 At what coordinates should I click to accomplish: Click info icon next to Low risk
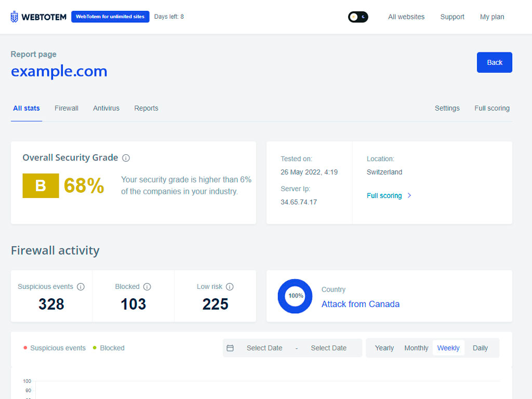click(230, 287)
